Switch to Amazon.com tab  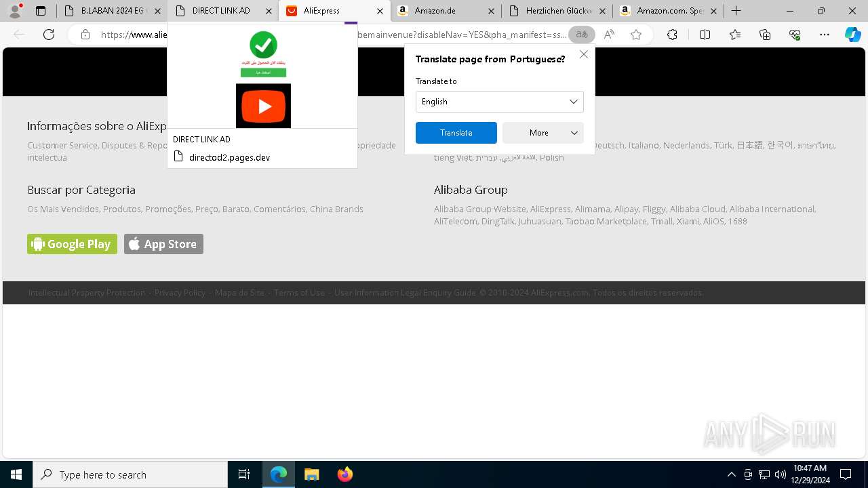click(x=667, y=11)
